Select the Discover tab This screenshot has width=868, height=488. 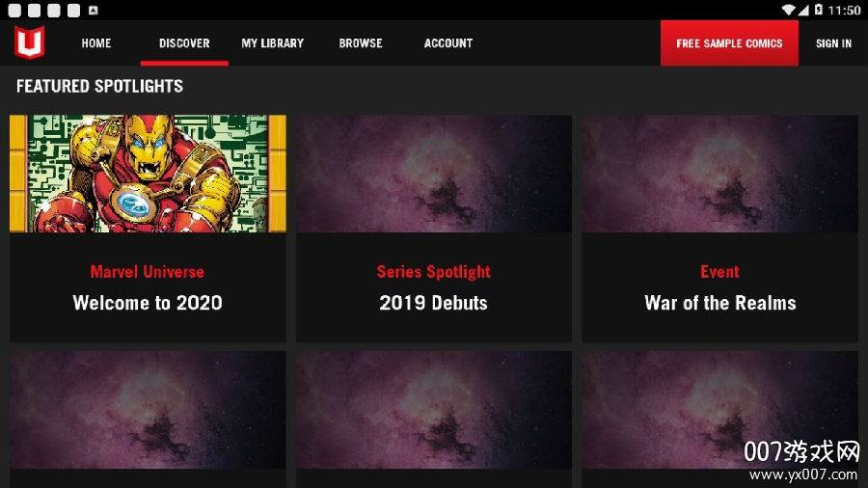(184, 43)
